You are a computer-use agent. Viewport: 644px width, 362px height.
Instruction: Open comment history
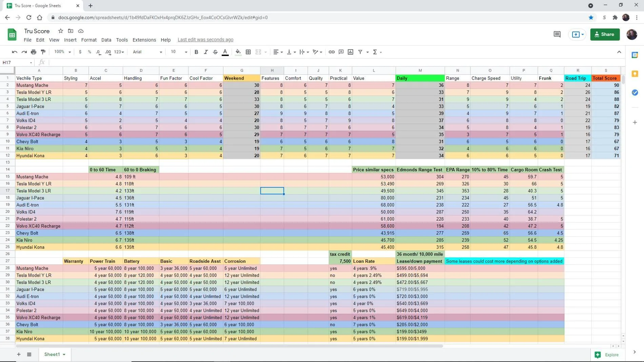(557, 34)
